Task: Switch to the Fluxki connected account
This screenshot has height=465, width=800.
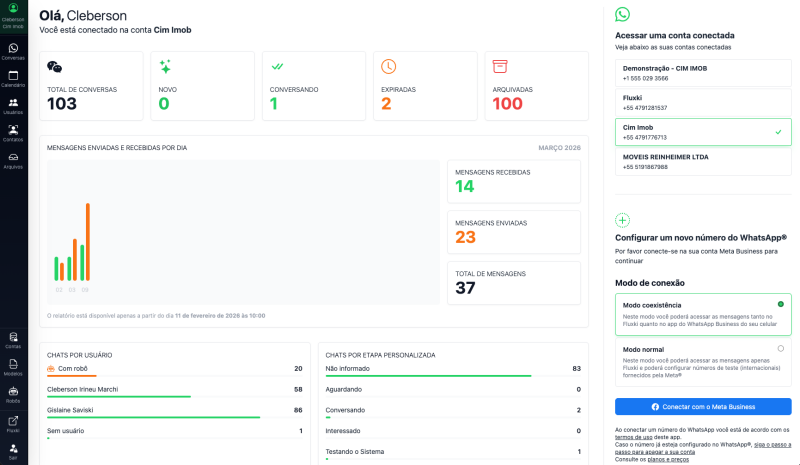Action: pos(702,102)
